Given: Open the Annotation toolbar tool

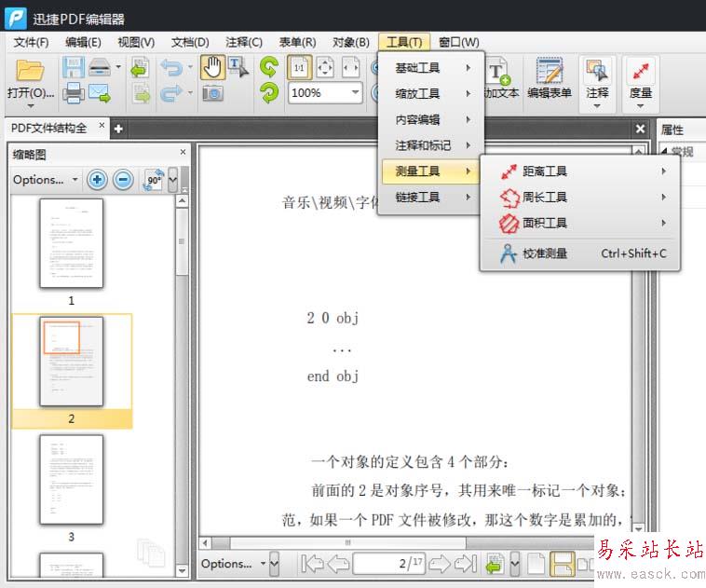Looking at the screenshot, I should click(x=597, y=83).
